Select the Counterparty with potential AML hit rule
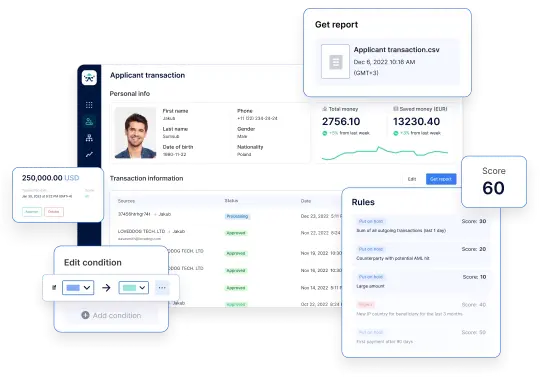 [x=421, y=254]
